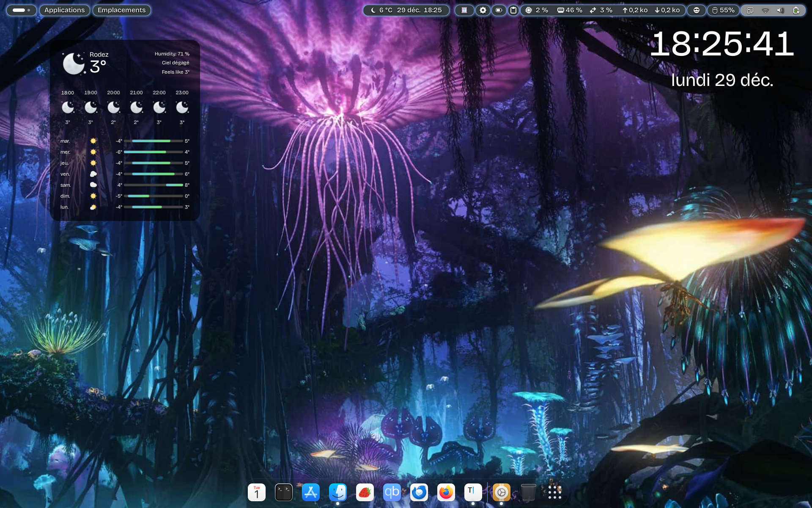Open qBittorrent from the dock
The width and height of the screenshot is (812, 508).
point(392,492)
